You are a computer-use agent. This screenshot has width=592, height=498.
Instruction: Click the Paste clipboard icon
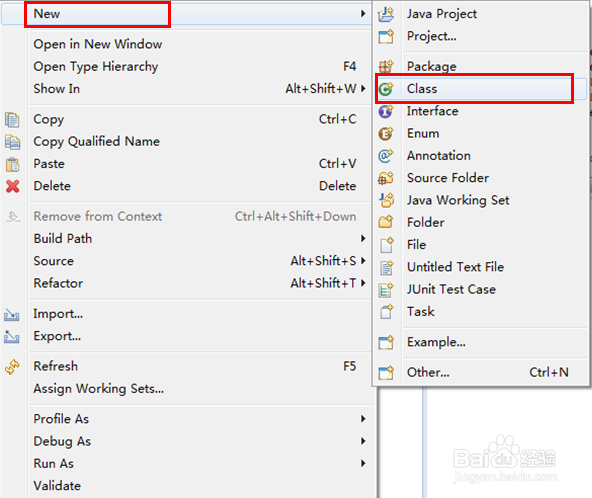point(12,164)
